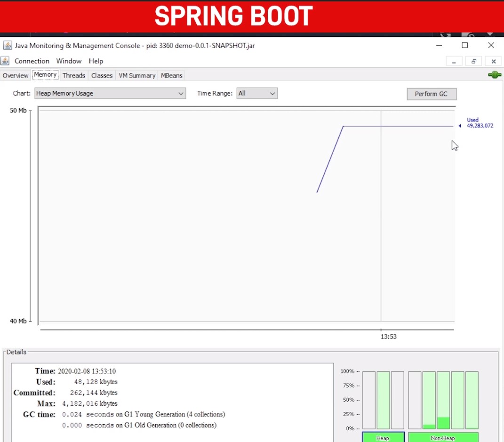Expand the Time Range dropdown
The height and width of the screenshot is (442, 504).
[256, 93]
